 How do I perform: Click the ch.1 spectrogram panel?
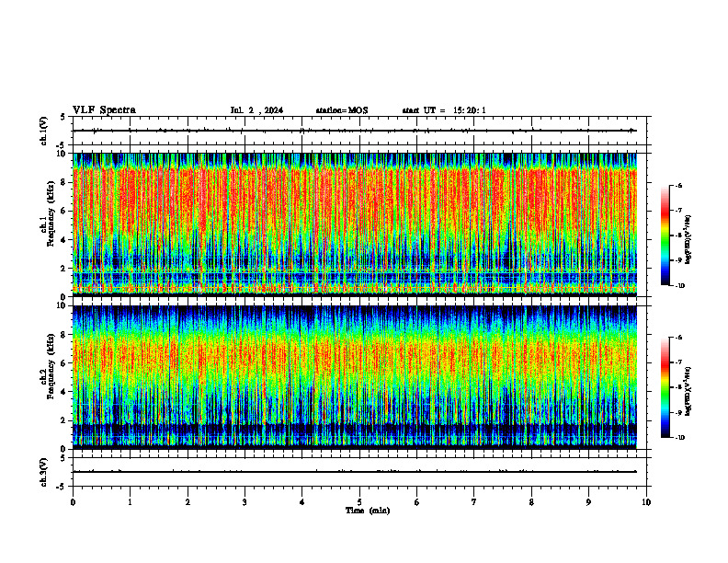click(355, 224)
